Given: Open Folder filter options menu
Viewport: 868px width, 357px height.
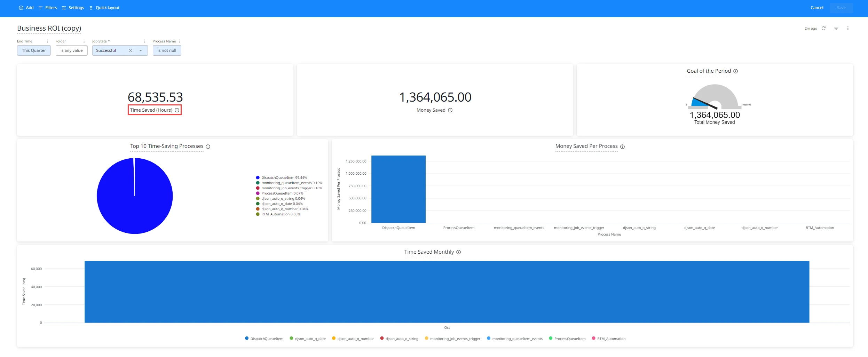Looking at the screenshot, I should (x=84, y=41).
